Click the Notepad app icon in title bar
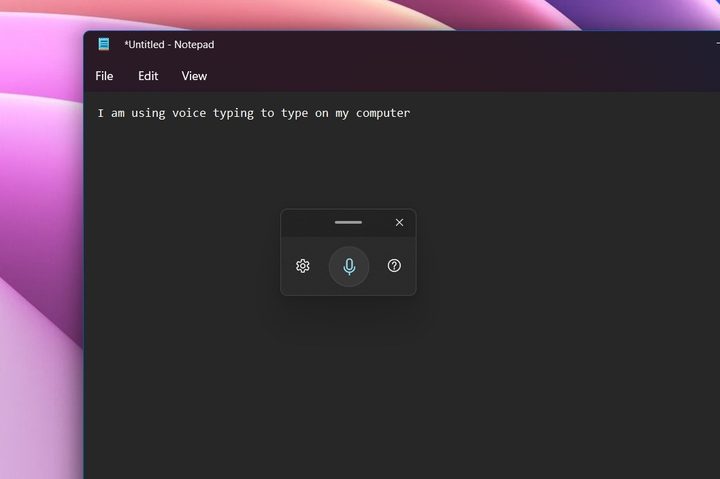 pos(104,44)
